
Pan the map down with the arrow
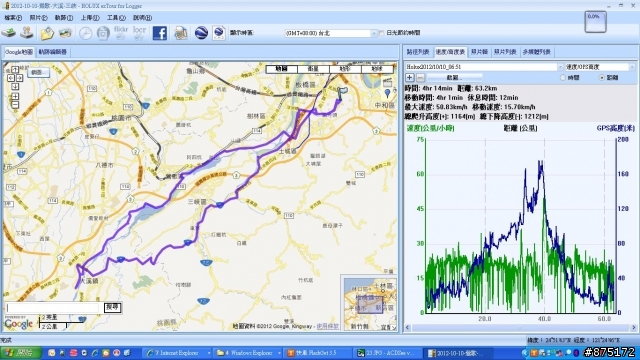[x=15, y=87]
